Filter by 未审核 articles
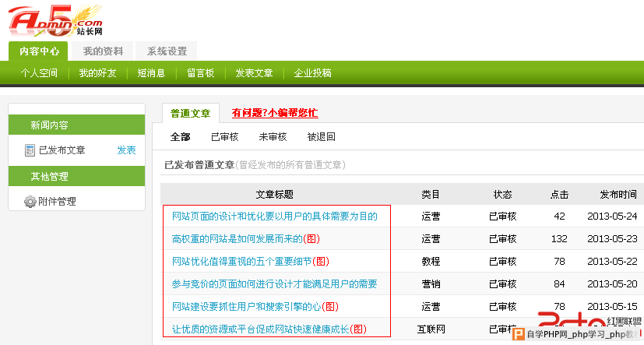 [273, 137]
